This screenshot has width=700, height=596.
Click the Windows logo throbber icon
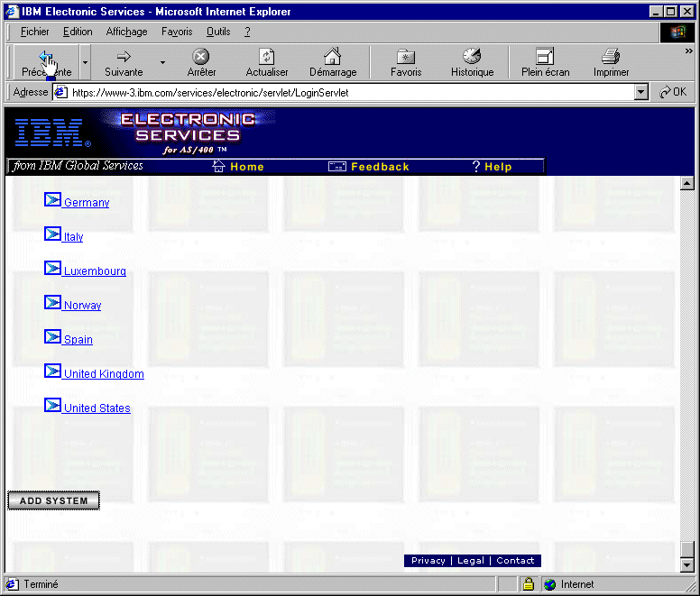(x=677, y=32)
